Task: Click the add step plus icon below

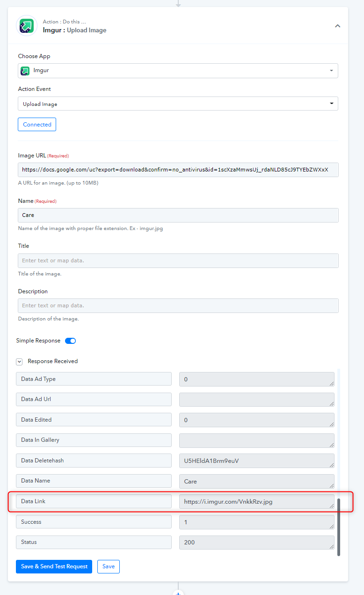Action: [178, 593]
